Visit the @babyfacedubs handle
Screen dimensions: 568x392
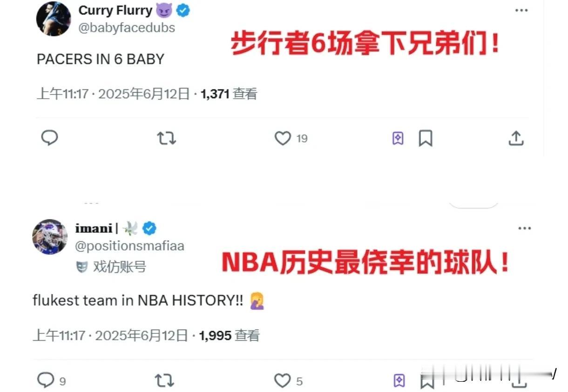127,28
